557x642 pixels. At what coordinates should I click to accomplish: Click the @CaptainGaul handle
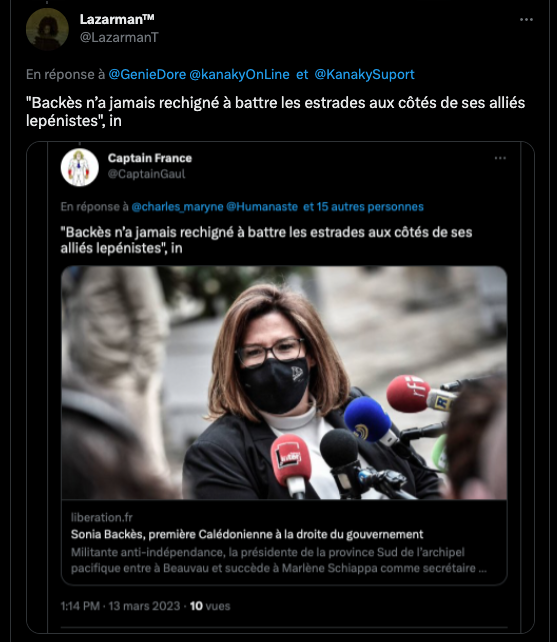tap(147, 174)
